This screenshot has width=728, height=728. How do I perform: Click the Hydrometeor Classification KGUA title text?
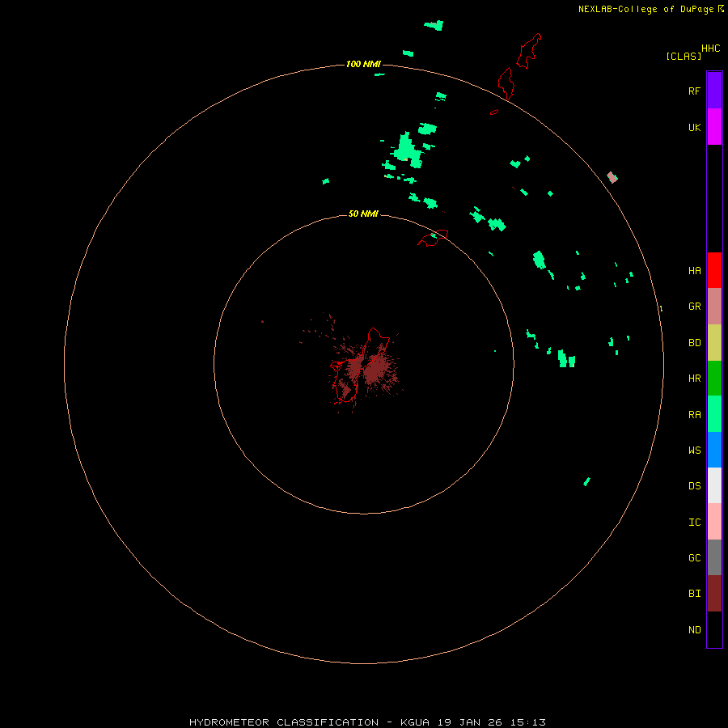[x=367, y=722]
